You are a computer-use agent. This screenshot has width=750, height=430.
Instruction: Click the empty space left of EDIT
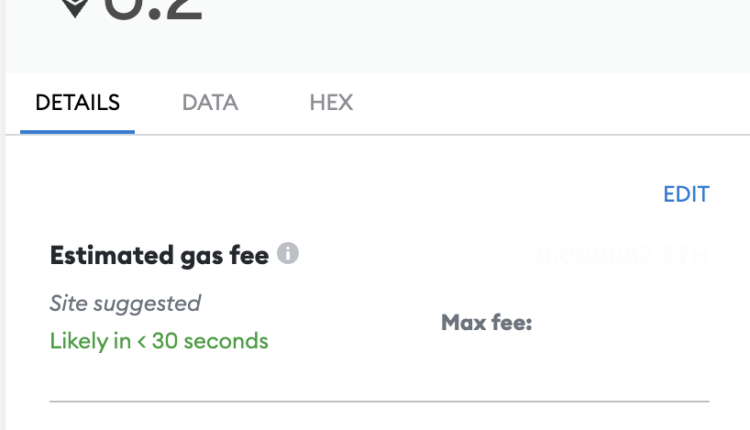(400, 194)
